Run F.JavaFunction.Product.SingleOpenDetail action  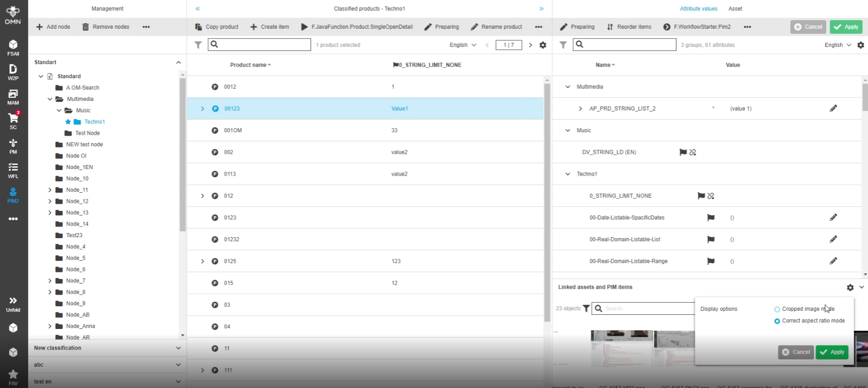tap(357, 27)
